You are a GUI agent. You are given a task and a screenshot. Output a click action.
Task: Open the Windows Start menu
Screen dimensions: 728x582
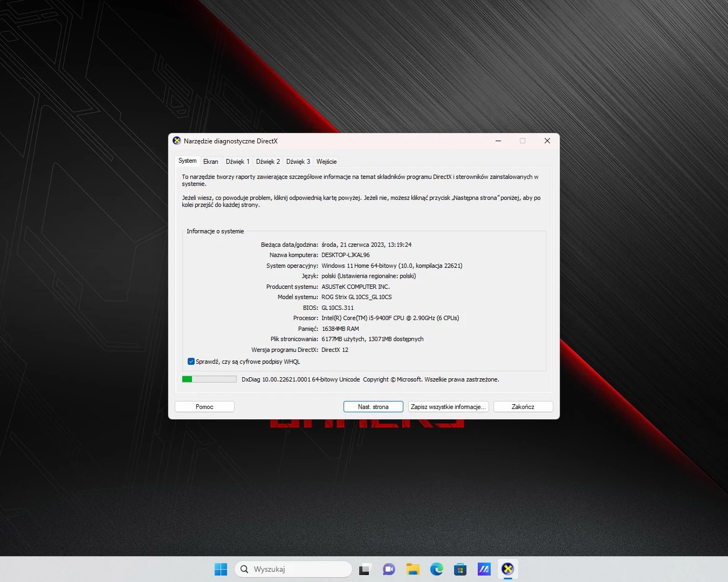[221, 569]
